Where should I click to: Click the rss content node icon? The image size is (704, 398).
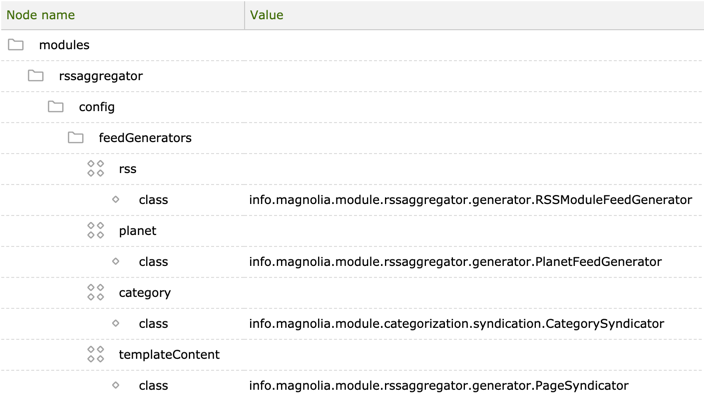tap(96, 168)
